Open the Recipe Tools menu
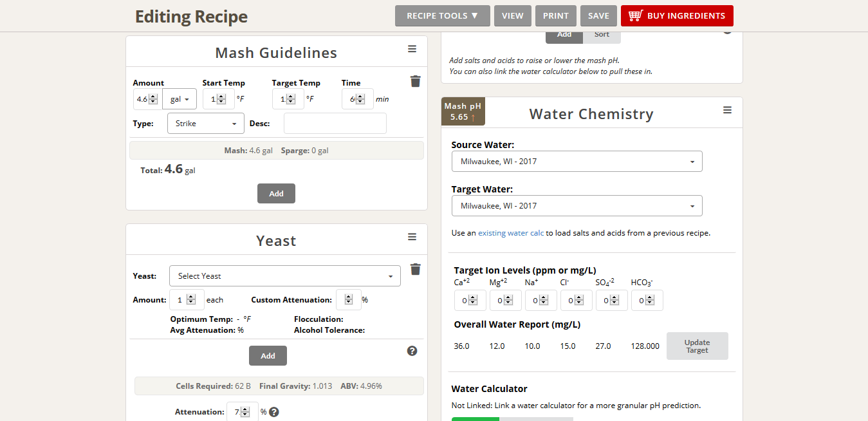 coord(442,16)
